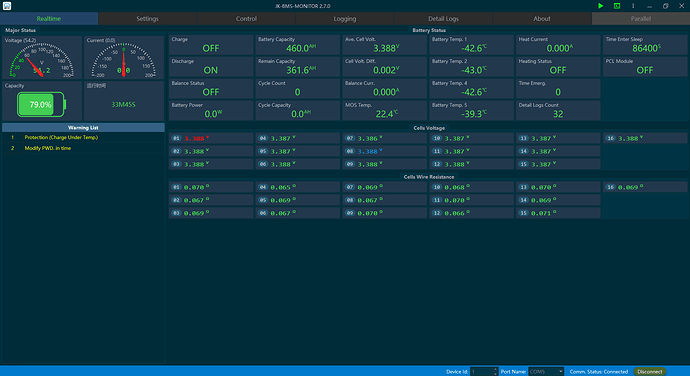This screenshot has width=690, height=376.
Task: Click the Time Enter Sleep 86400S tile
Action: [x=645, y=45]
